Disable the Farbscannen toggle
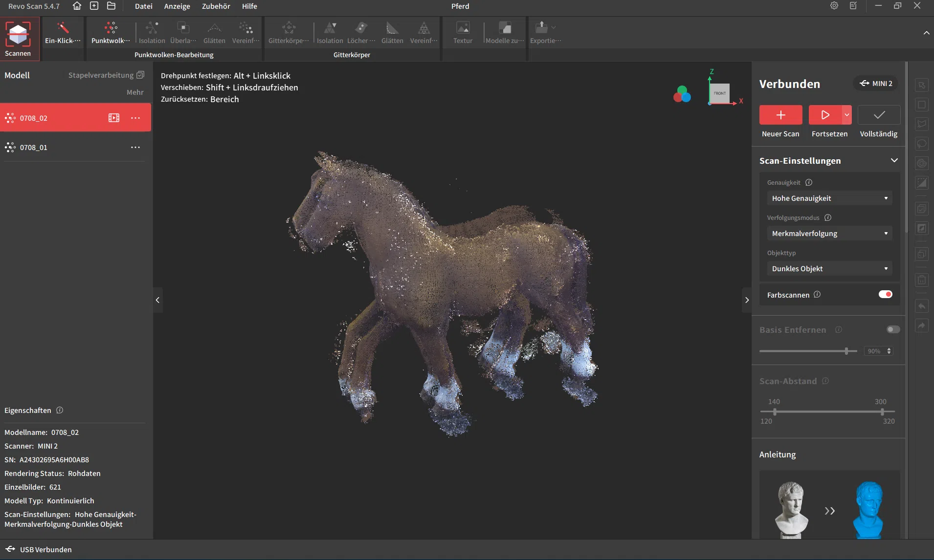The width and height of the screenshot is (934, 560). tap(885, 294)
